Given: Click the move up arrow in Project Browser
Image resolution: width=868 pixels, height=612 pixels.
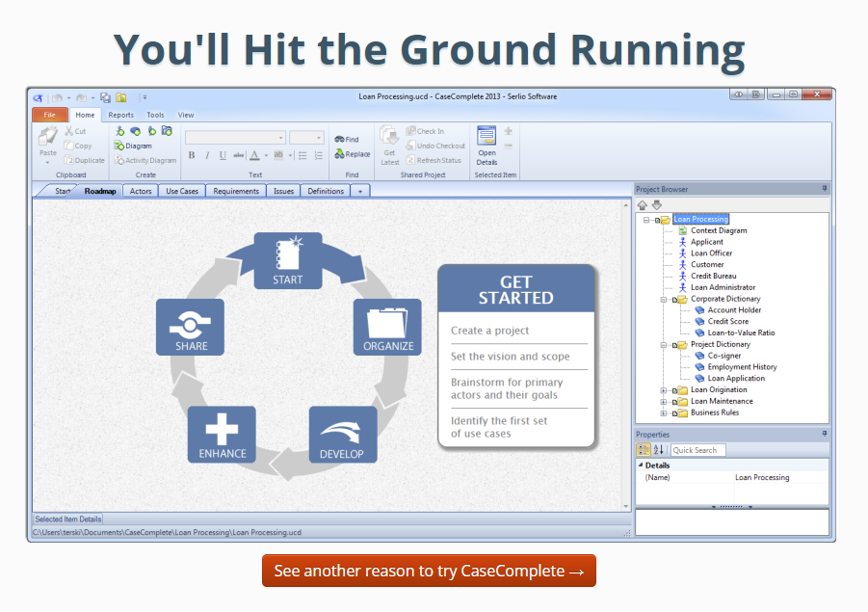Looking at the screenshot, I should click(643, 205).
